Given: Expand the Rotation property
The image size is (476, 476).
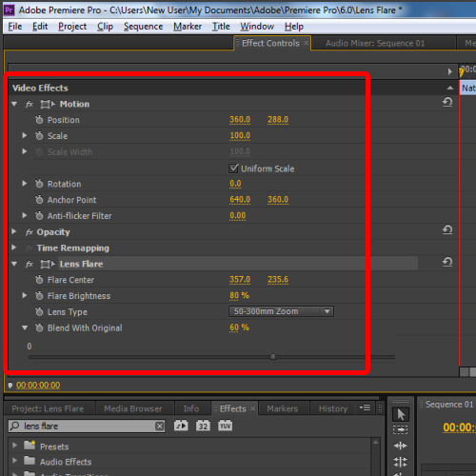Looking at the screenshot, I should pos(25,184).
